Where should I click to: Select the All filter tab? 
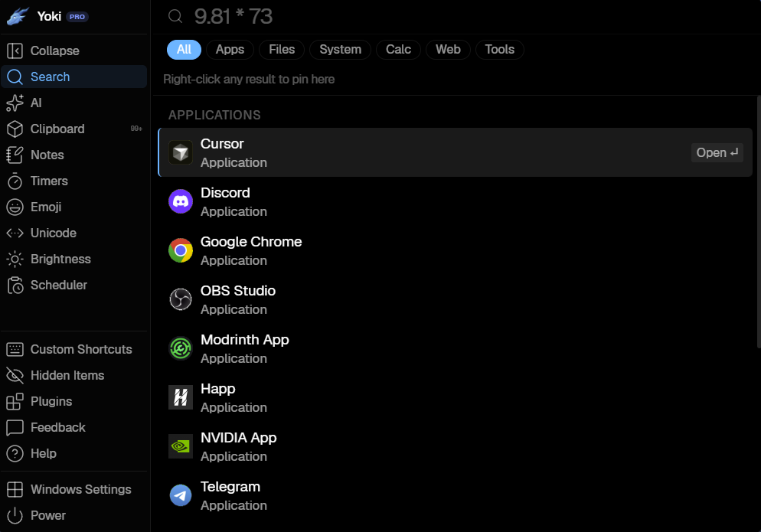tap(184, 50)
